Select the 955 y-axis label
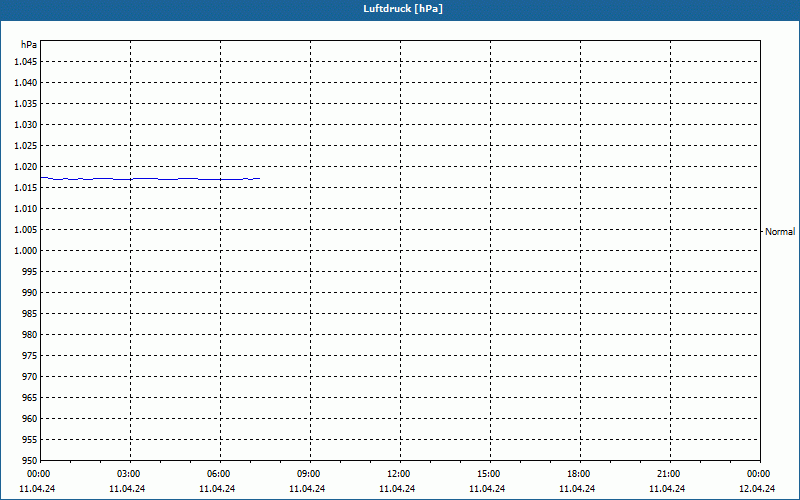The image size is (800, 500). 30,439
